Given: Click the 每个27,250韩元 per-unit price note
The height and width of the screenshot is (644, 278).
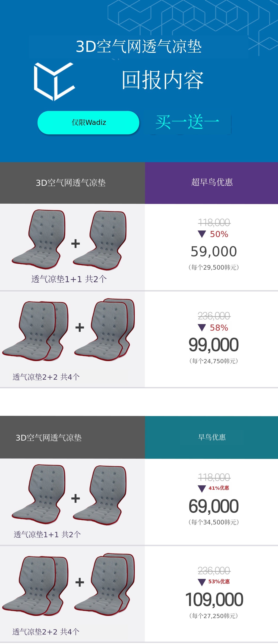Looking at the screenshot, I should (214, 616).
